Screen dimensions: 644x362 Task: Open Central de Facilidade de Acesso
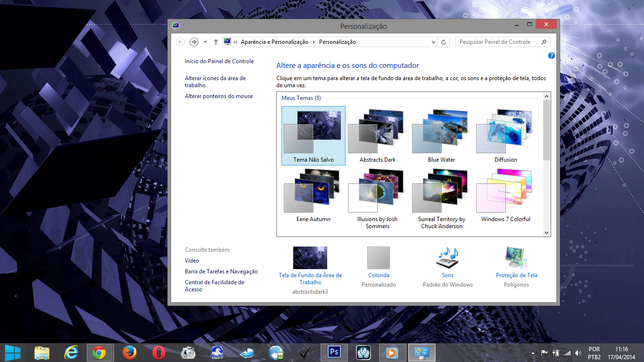[x=215, y=286]
